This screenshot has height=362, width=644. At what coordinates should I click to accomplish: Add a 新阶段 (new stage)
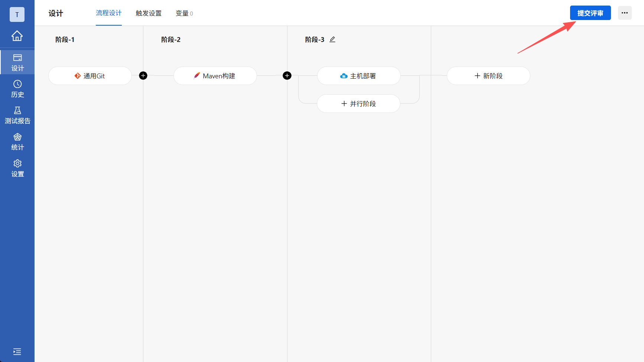point(488,76)
